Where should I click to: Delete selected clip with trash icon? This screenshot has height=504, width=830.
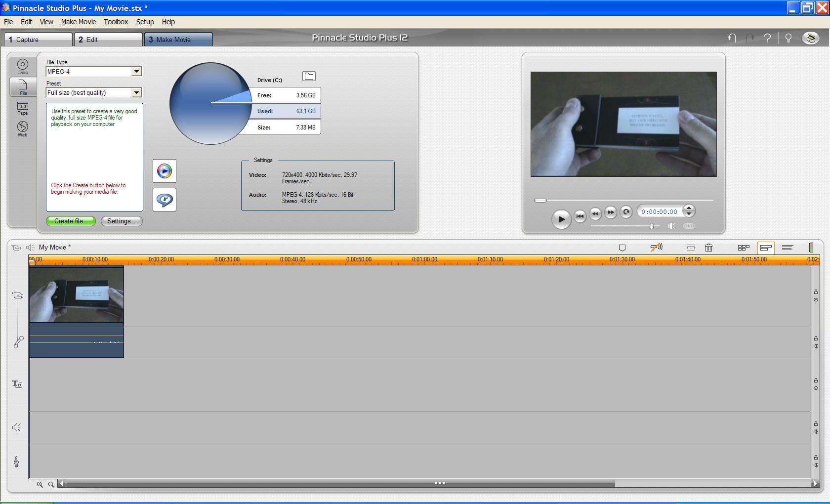point(708,248)
